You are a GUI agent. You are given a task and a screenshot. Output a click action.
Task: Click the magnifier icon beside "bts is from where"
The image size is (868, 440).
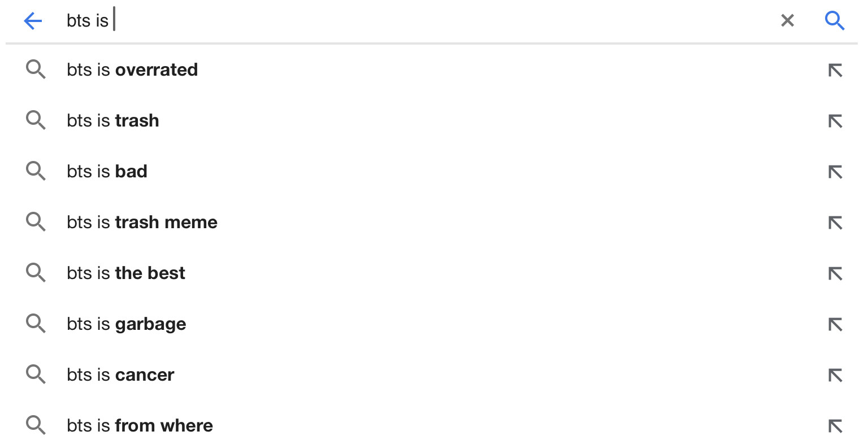click(x=36, y=425)
